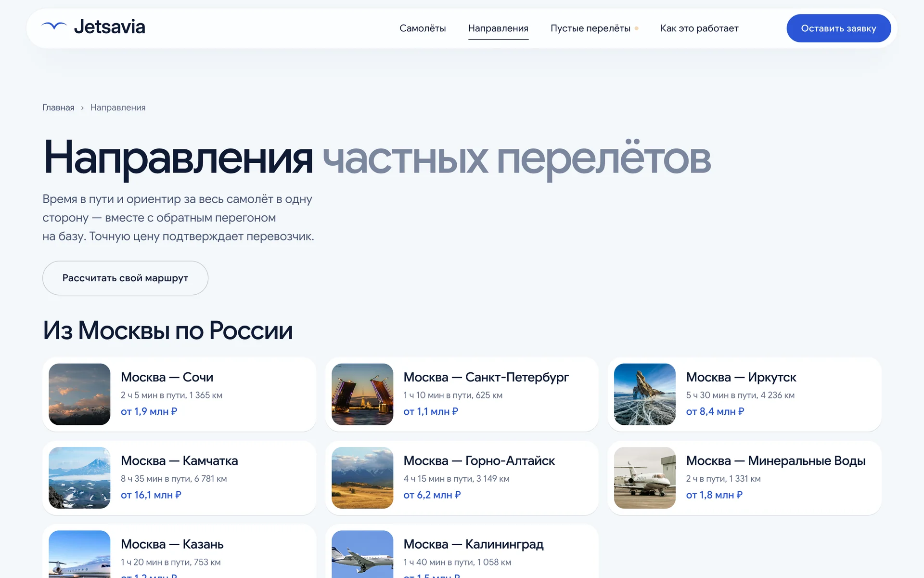The image size is (924, 578).
Task: Open the Москва — Сочи route title
Action: click(167, 377)
